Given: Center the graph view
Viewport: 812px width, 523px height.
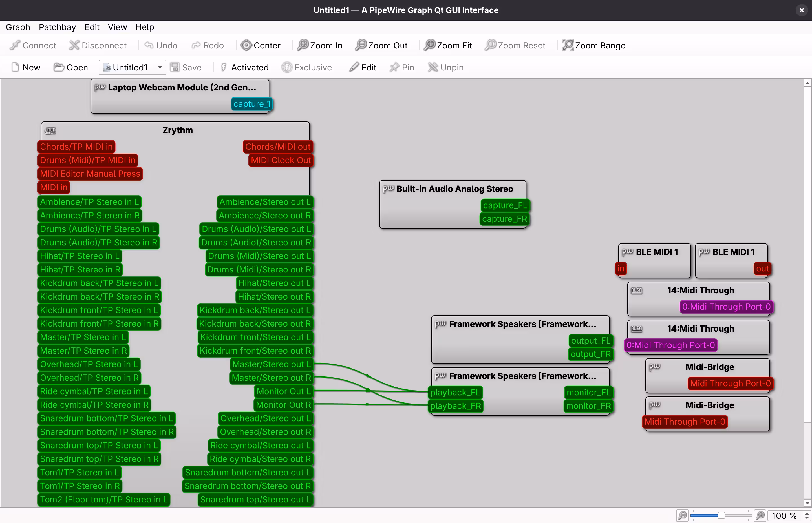Looking at the screenshot, I should click(261, 45).
